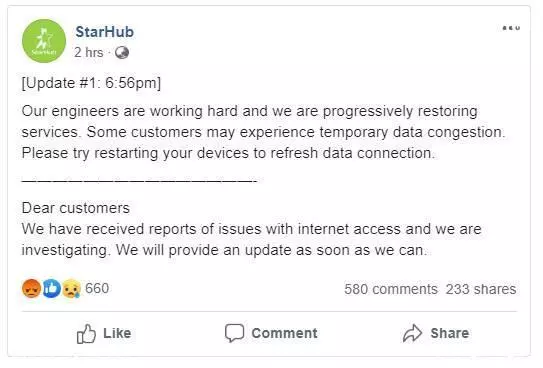543x368 pixels.
Task: Click the speech bubble comment icon
Action: pos(234,333)
